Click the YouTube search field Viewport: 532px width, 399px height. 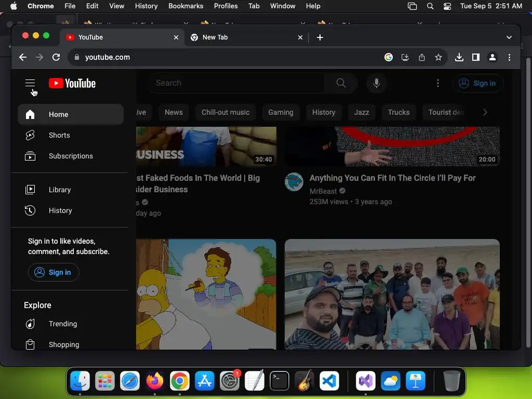[x=237, y=83]
